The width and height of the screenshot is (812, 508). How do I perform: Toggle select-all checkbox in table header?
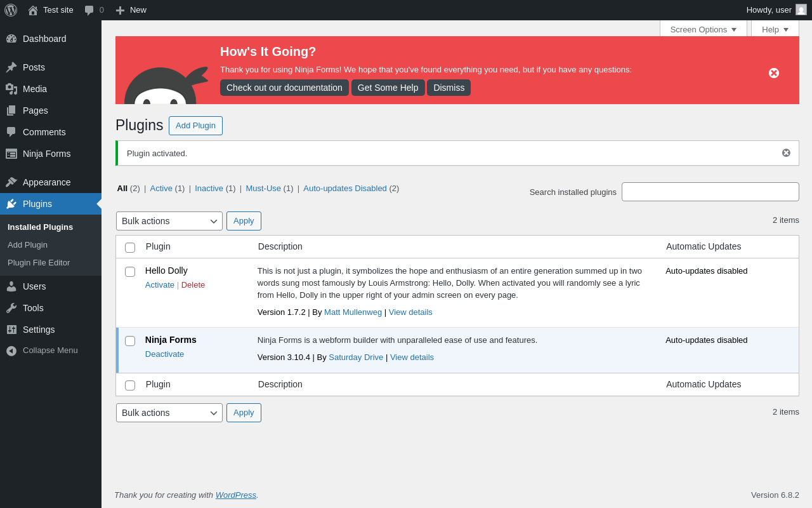tap(130, 248)
